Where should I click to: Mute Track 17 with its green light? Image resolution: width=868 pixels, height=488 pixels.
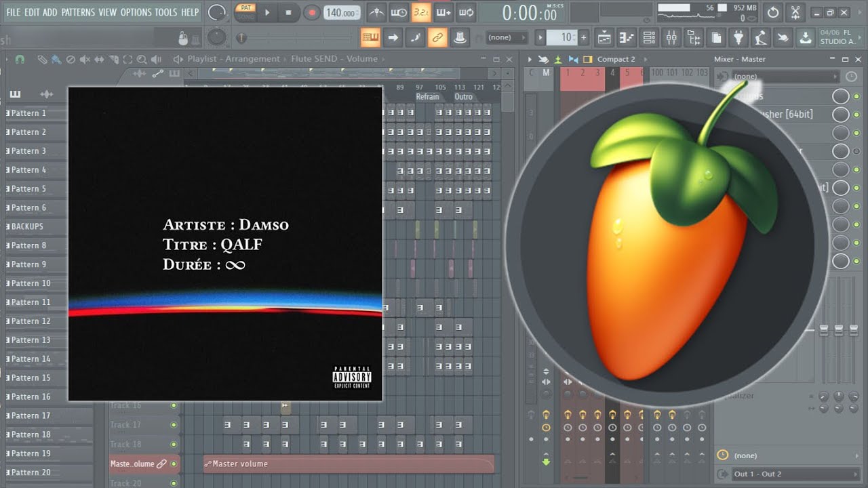(x=174, y=425)
